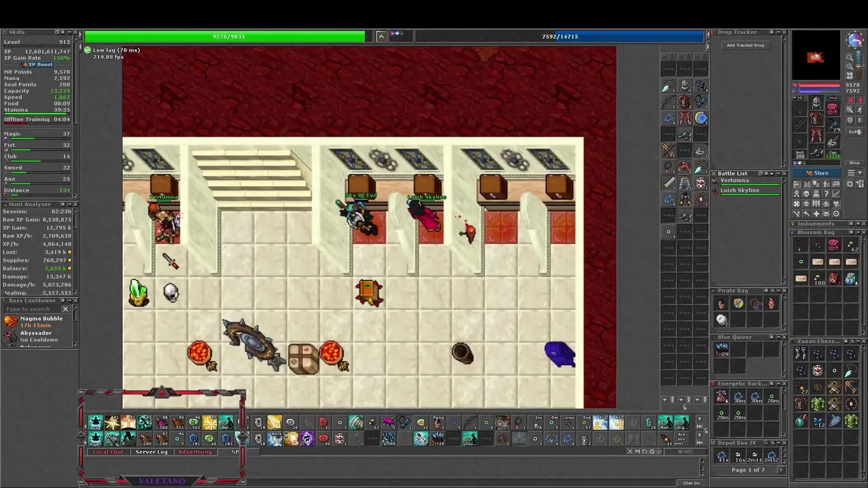This screenshot has width=868, height=488.
Task: Open the menu dropdown beside Store
Action: pyautogui.click(x=854, y=173)
